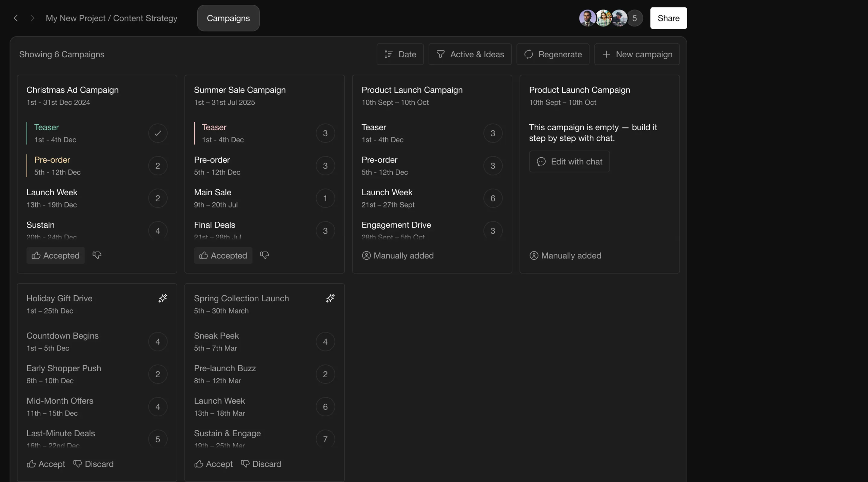
Task: Click Edit with chat button
Action: point(569,162)
